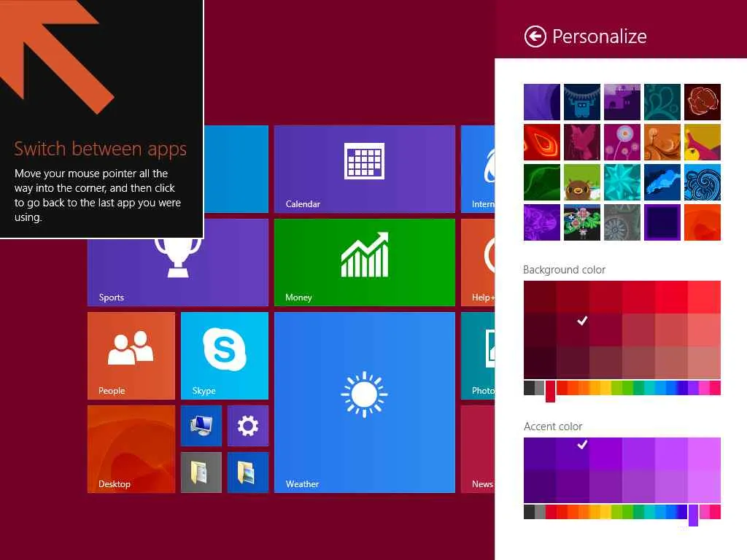747x560 pixels.
Task: Open the People tile
Action: tap(131, 356)
